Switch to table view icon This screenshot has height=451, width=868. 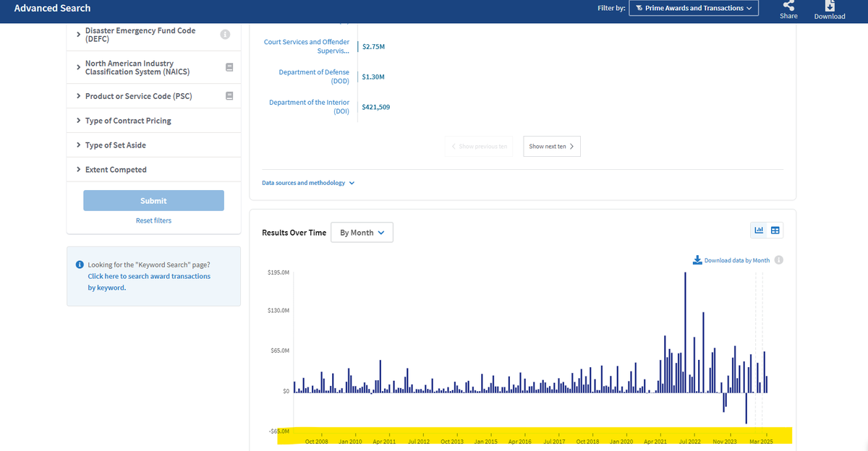coord(775,231)
